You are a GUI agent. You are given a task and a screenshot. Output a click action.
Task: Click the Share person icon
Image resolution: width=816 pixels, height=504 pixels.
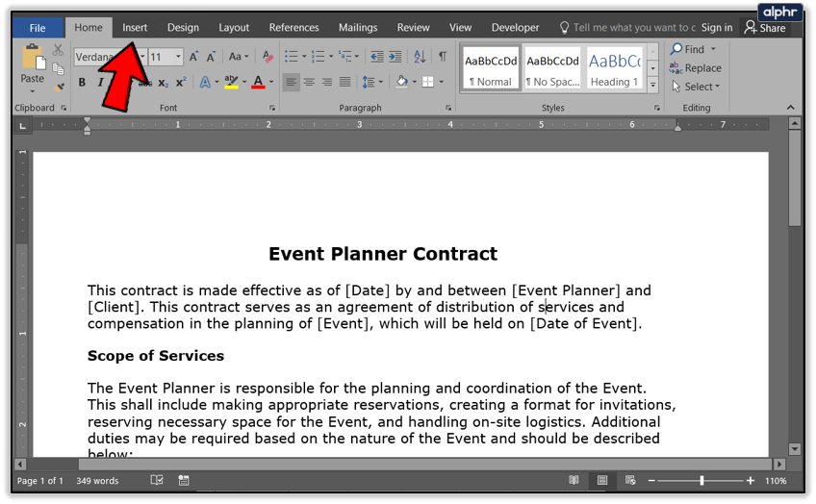point(750,27)
